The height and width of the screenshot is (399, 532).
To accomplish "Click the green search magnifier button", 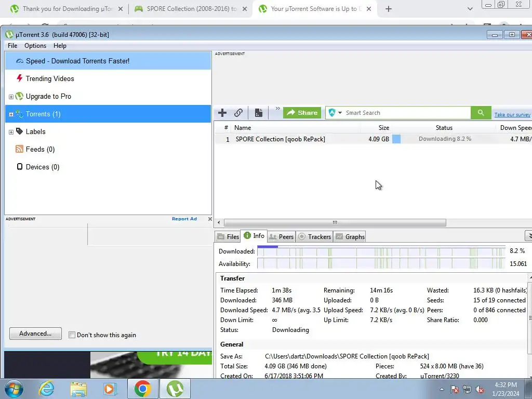I will 481,113.
